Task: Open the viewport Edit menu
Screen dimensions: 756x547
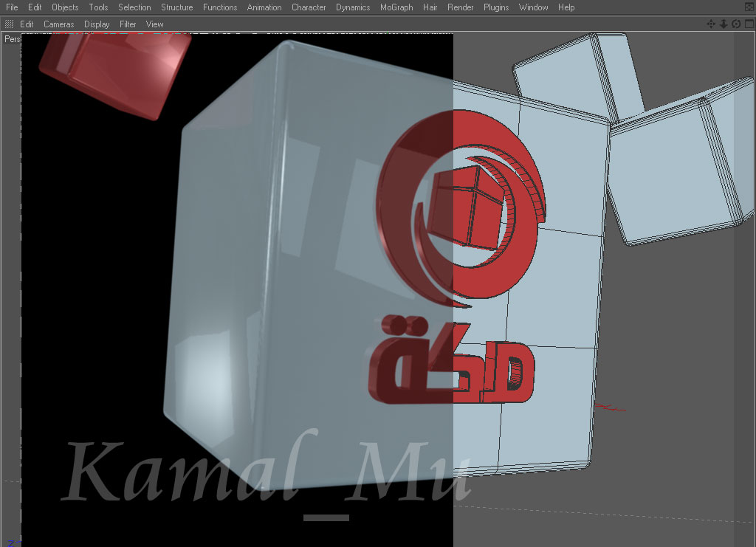Action: click(27, 24)
